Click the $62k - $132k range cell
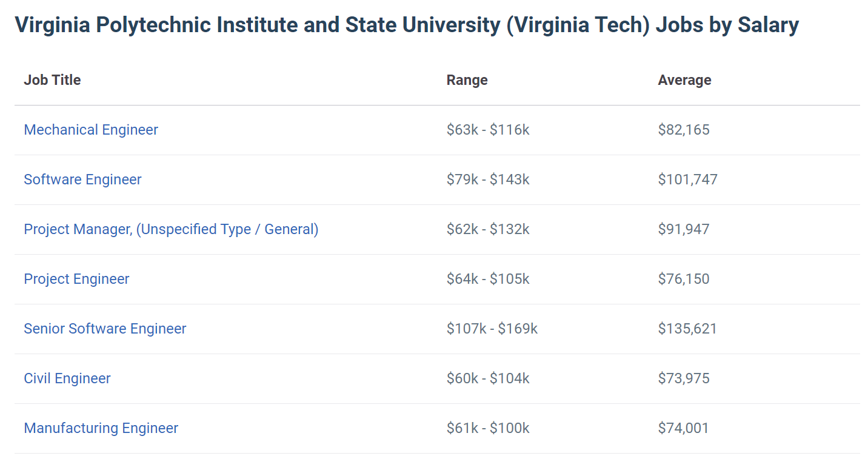 (488, 229)
